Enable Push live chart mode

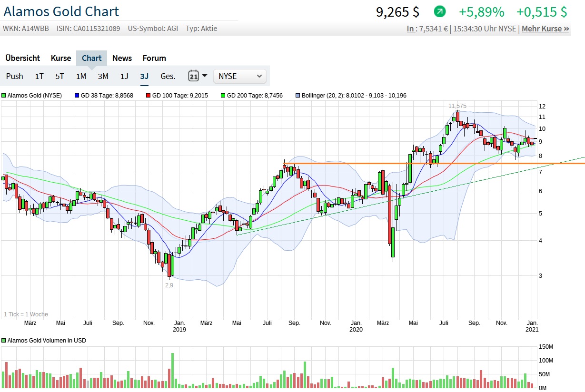pyautogui.click(x=15, y=76)
